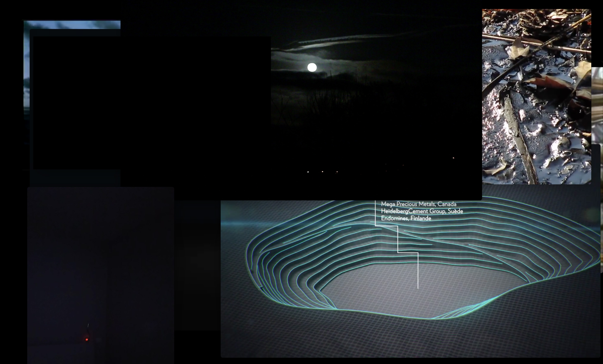Select the blue cloudy sky video panel
The width and height of the screenshot is (603, 364).
(73, 24)
